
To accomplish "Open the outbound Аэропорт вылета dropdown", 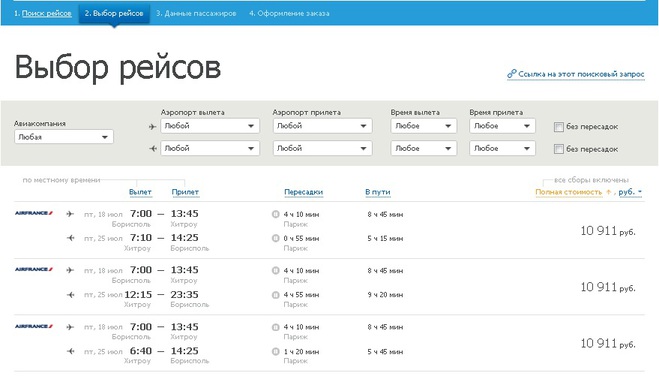I will click(210, 126).
